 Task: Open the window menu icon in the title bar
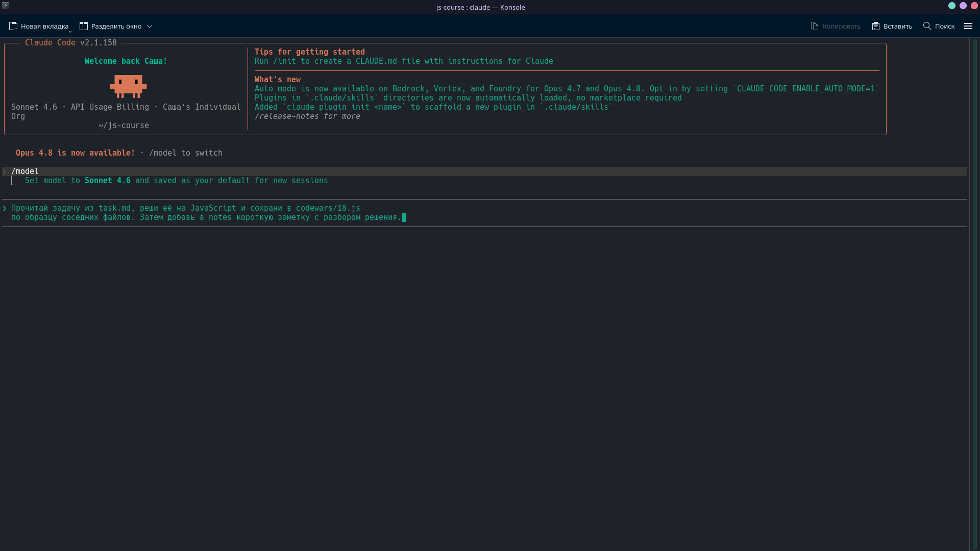pyautogui.click(x=6, y=6)
